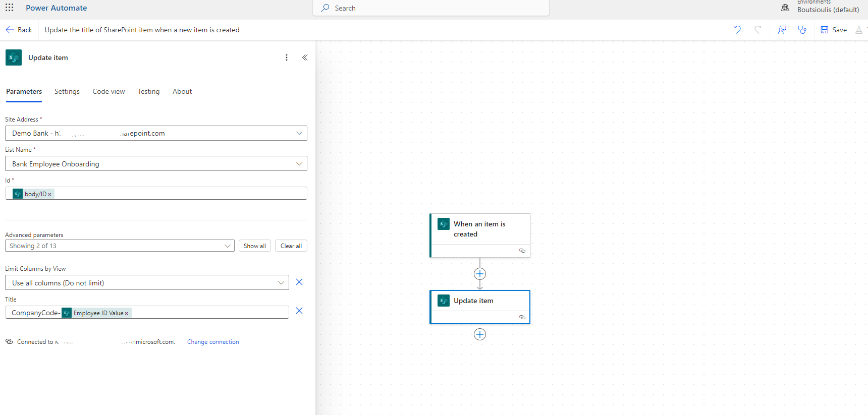Click the Undo icon
This screenshot has width=868, height=415.
[737, 30]
